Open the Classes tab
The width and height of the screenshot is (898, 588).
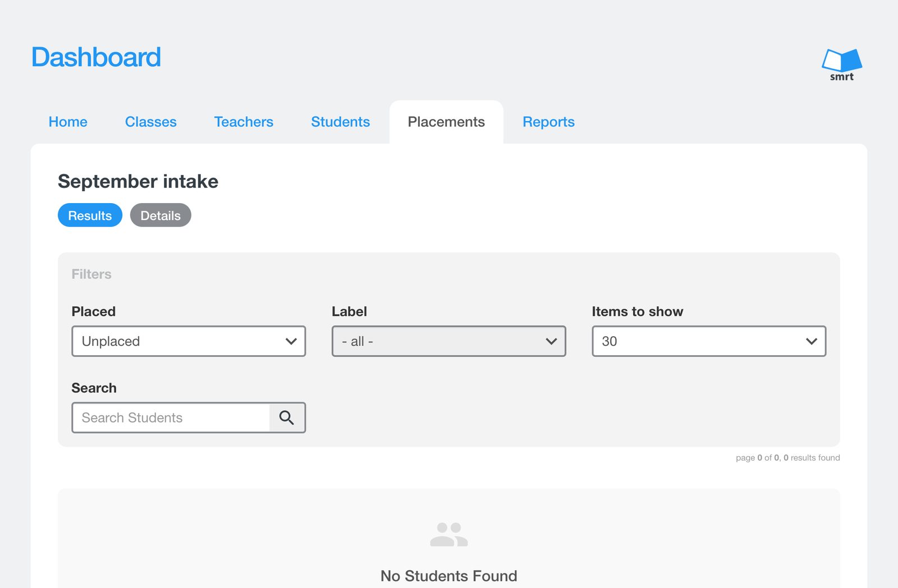pyautogui.click(x=151, y=122)
